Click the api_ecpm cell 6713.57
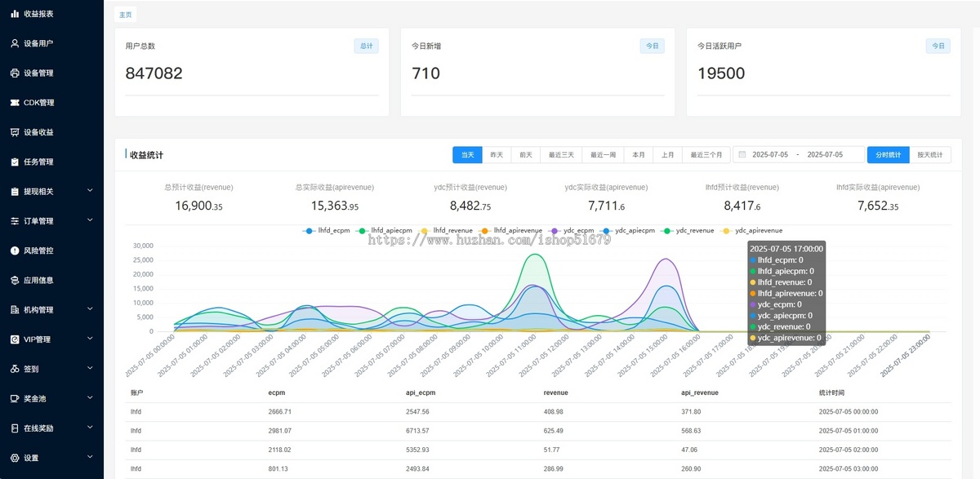980x479 pixels. [417, 431]
